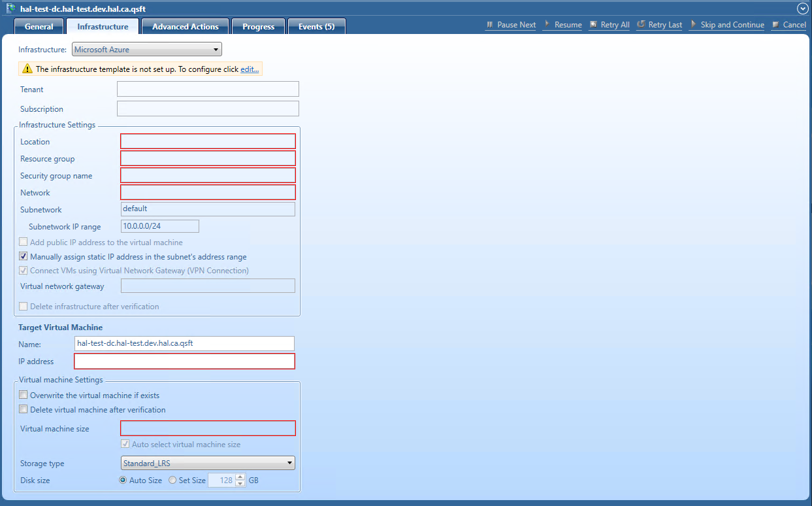Click the Tenant input field
Viewport: 812px width, 506px height.
pos(208,88)
